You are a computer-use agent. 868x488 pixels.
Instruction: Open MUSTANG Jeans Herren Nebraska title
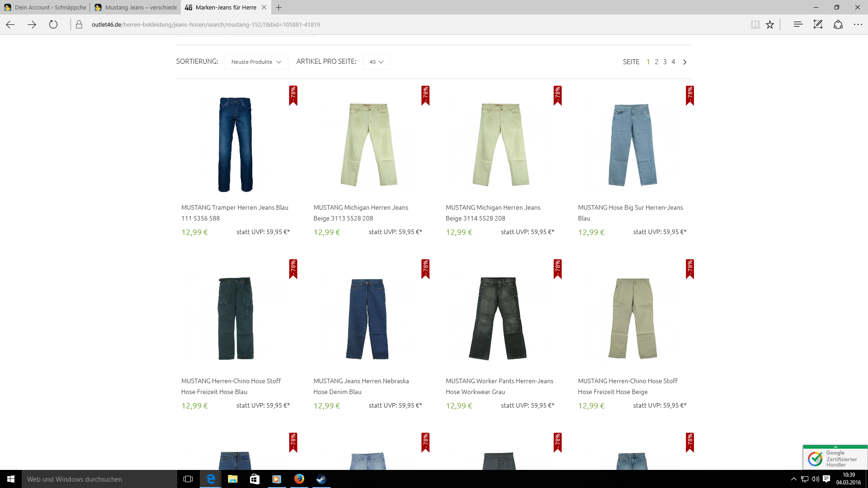(361, 386)
